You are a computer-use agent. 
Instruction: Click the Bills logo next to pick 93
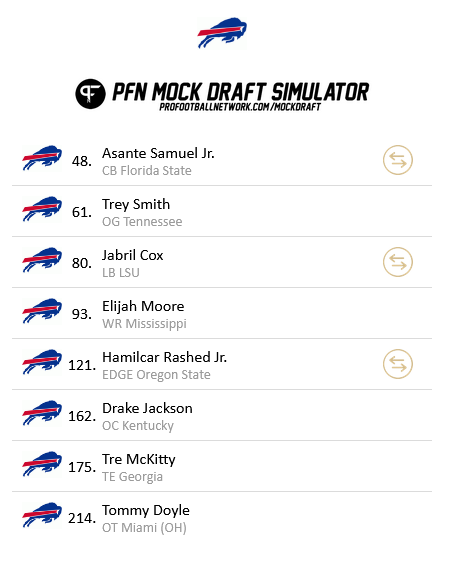[42, 311]
